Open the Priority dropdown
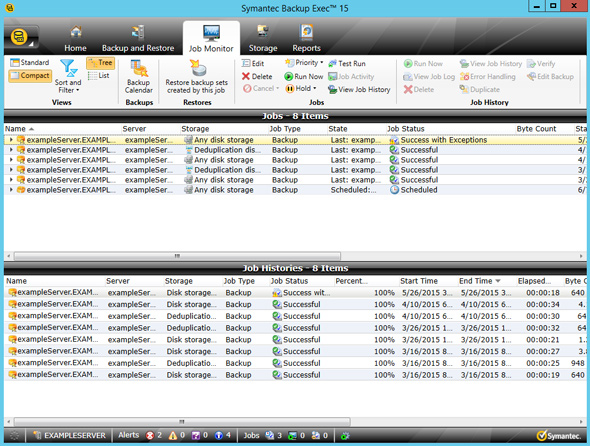 tap(304, 63)
